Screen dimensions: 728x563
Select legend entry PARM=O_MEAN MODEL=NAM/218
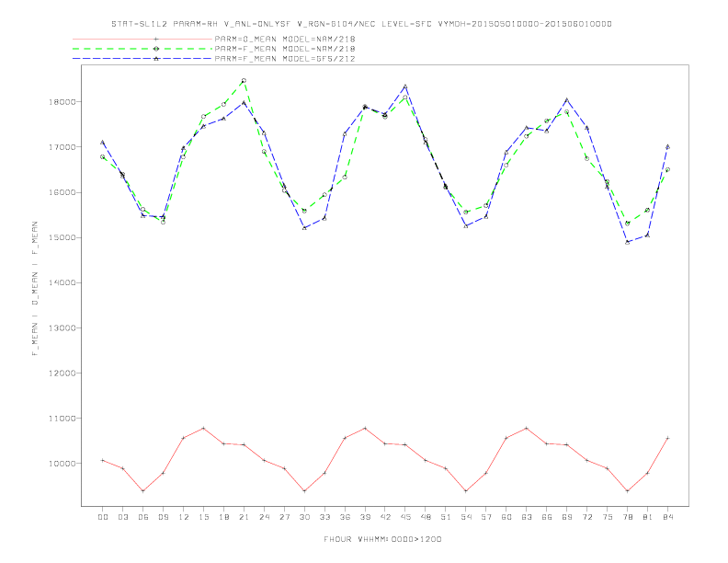click(x=285, y=39)
